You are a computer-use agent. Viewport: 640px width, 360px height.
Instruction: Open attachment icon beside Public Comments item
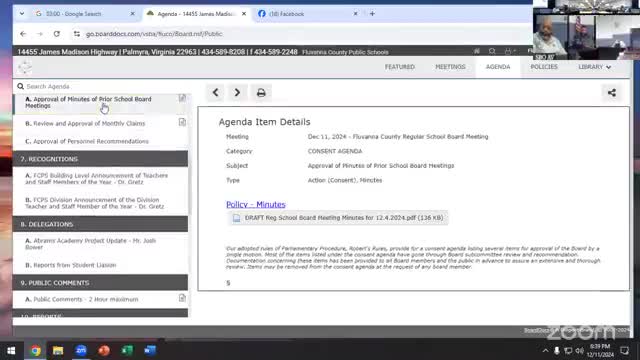pos(182,298)
